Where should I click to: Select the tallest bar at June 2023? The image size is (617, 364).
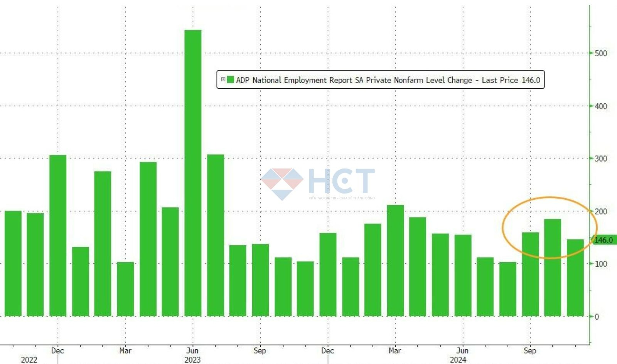point(192,174)
